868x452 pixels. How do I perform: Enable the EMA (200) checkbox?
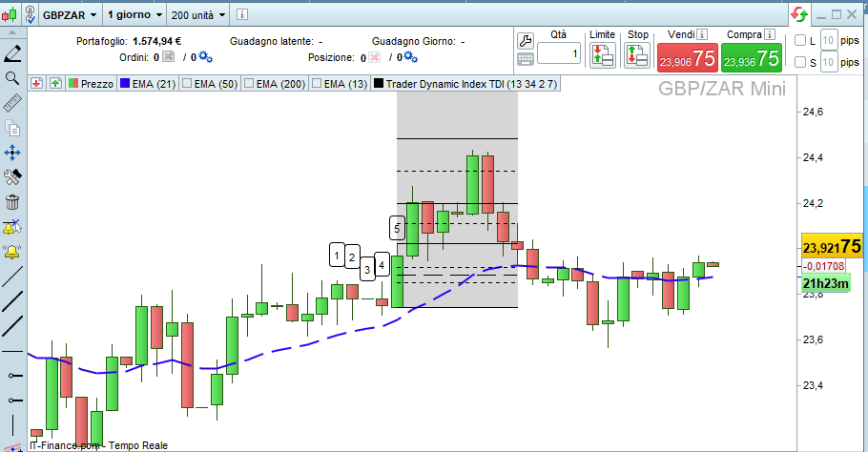pyautogui.click(x=249, y=84)
